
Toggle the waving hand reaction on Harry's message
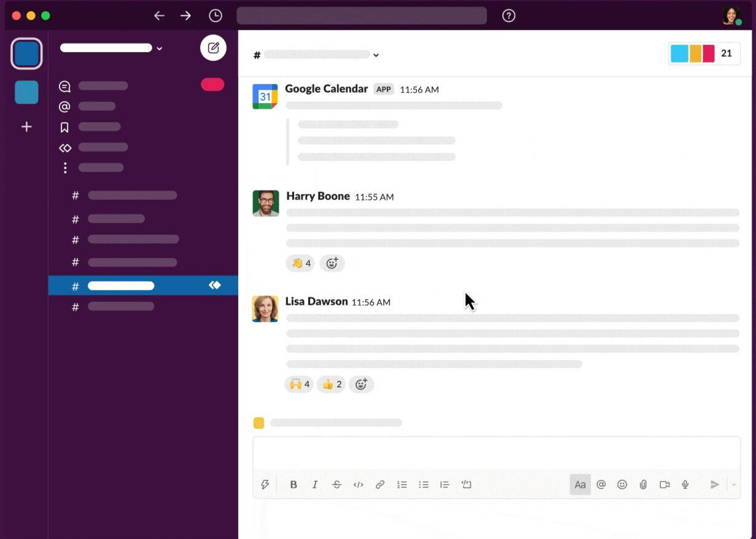pos(300,264)
